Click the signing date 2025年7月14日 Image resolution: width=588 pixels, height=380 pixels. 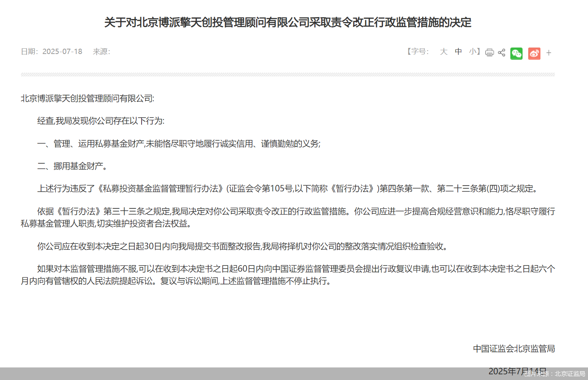click(518, 371)
